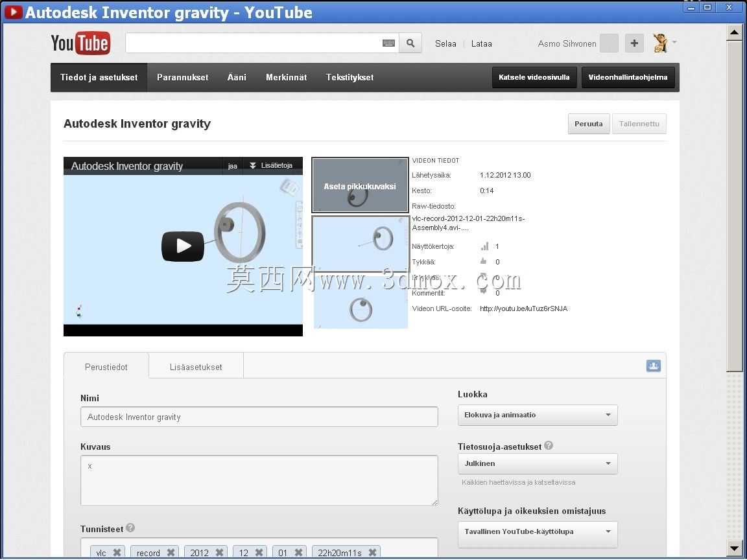
Task: Select the Lisäasetukset tab
Action: pyautogui.click(x=196, y=367)
